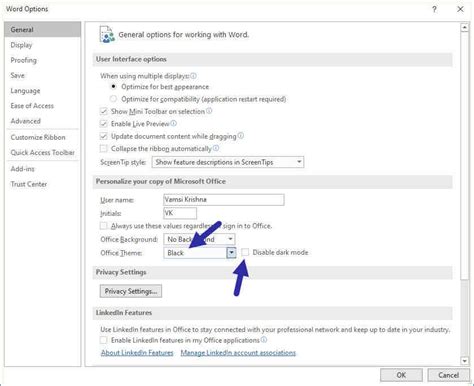Screen dimensions: 474x386
Task: Enable LinkedIn features checkbox
Action: 104,340
